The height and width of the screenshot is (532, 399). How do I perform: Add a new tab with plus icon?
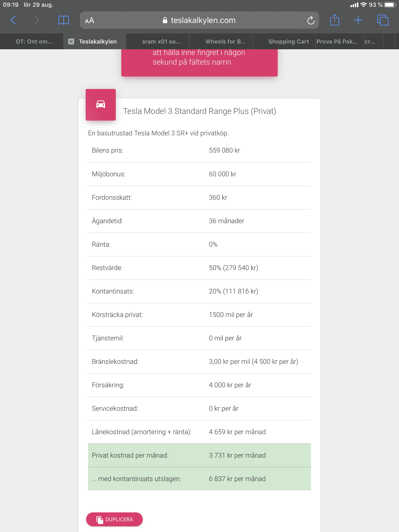(358, 20)
